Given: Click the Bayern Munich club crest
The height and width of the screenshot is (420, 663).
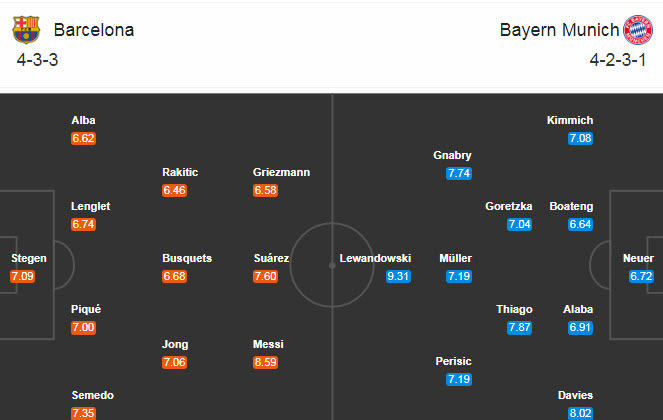Looking at the screenshot, I should pos(637,30).
